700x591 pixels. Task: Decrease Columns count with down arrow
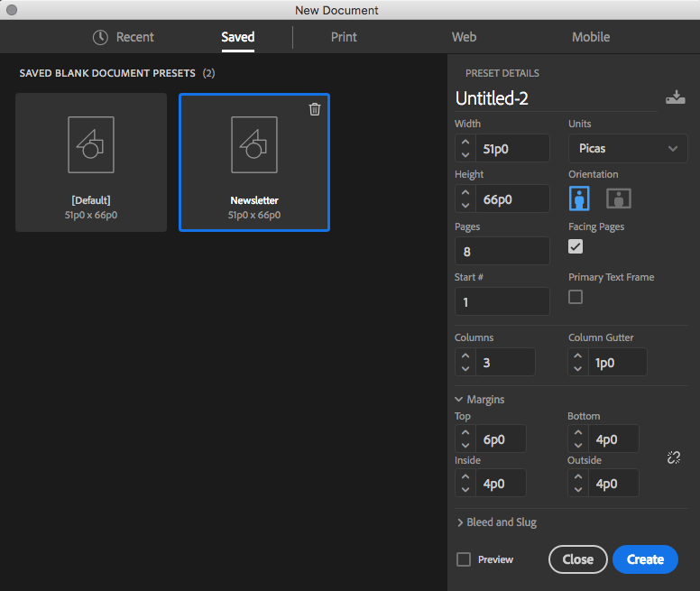coord(465,368)
